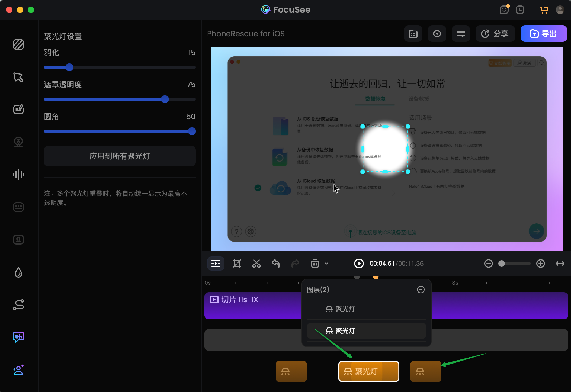571x392 pixels.
Task: Open the annotation edit sidebar tool
Action: (18, 110)
